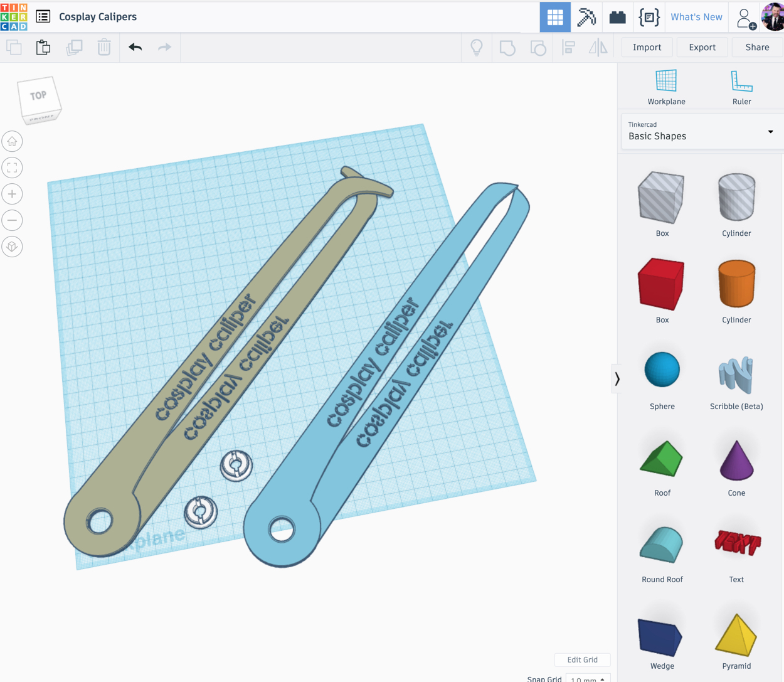Click the Export button
Image resolution: width=784 pixels, height=682 pixels.
702,47
